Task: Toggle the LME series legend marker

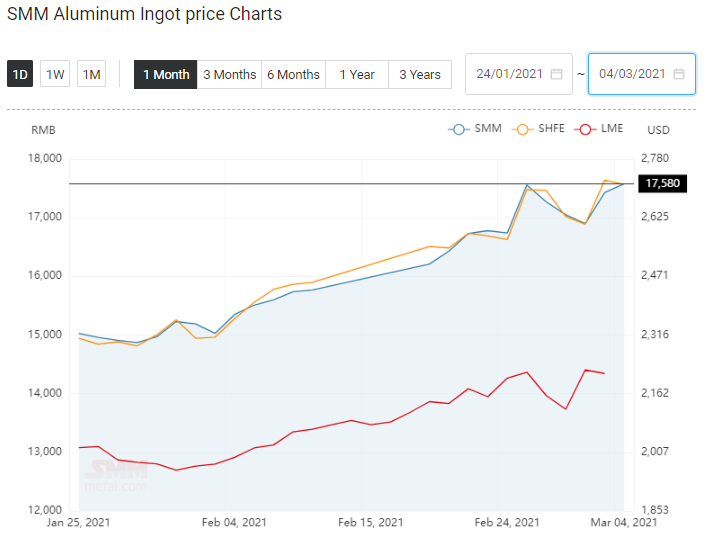Action: [x=585, y=129]
